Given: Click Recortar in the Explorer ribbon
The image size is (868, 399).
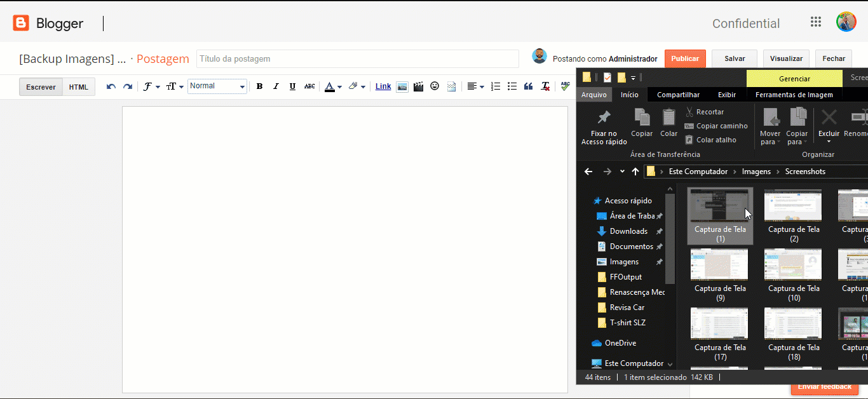Looking at the screenshot, I should click(x=704, y=112).
